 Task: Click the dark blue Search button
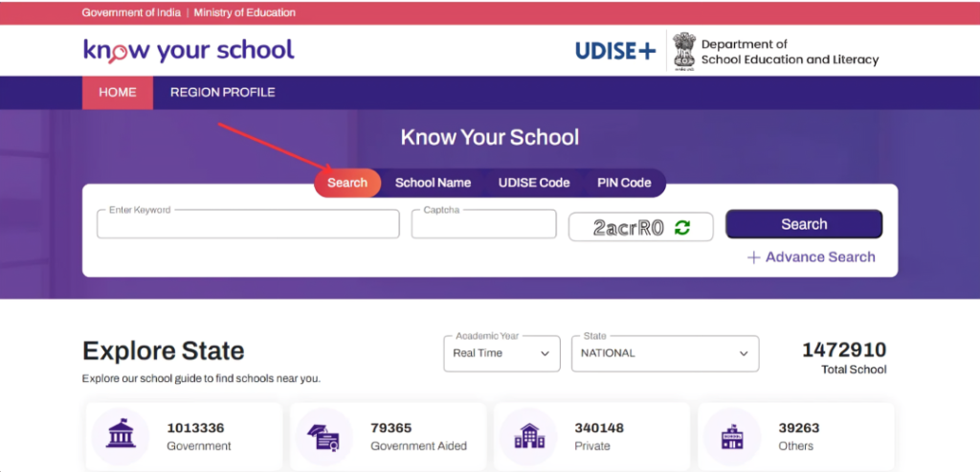804,224
